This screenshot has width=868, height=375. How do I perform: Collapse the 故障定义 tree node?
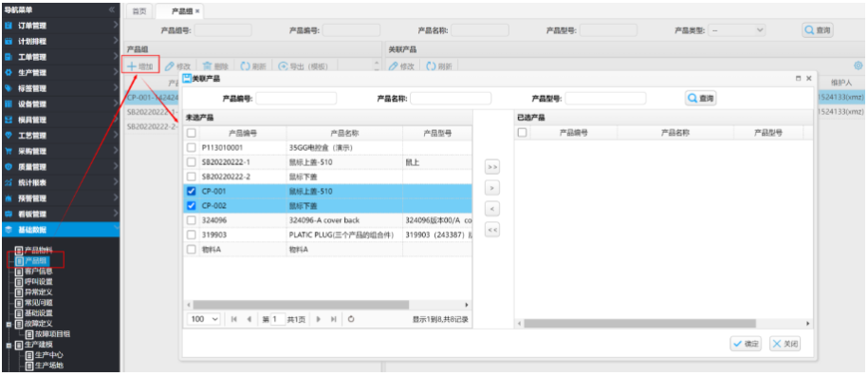pos(9,324)
